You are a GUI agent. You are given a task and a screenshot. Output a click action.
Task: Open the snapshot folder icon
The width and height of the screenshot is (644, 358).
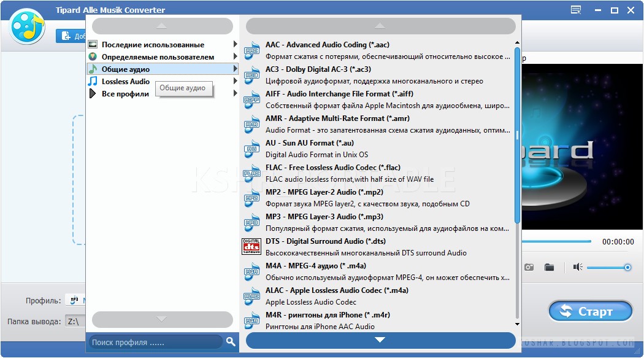pos(549,268)
